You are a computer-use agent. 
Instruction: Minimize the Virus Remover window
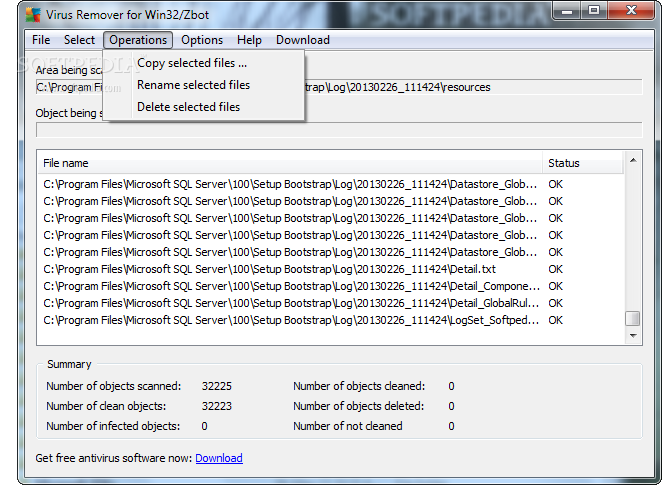[567, 10]
